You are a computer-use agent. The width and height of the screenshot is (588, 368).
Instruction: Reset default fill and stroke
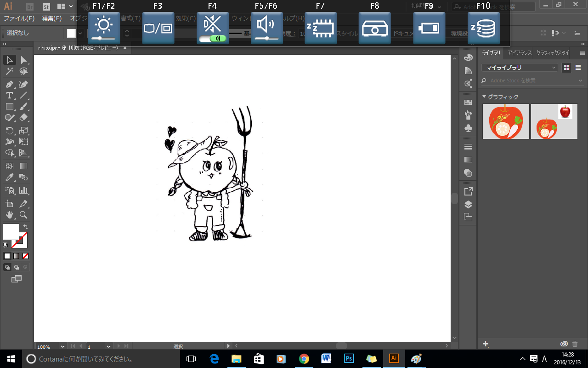6,246
